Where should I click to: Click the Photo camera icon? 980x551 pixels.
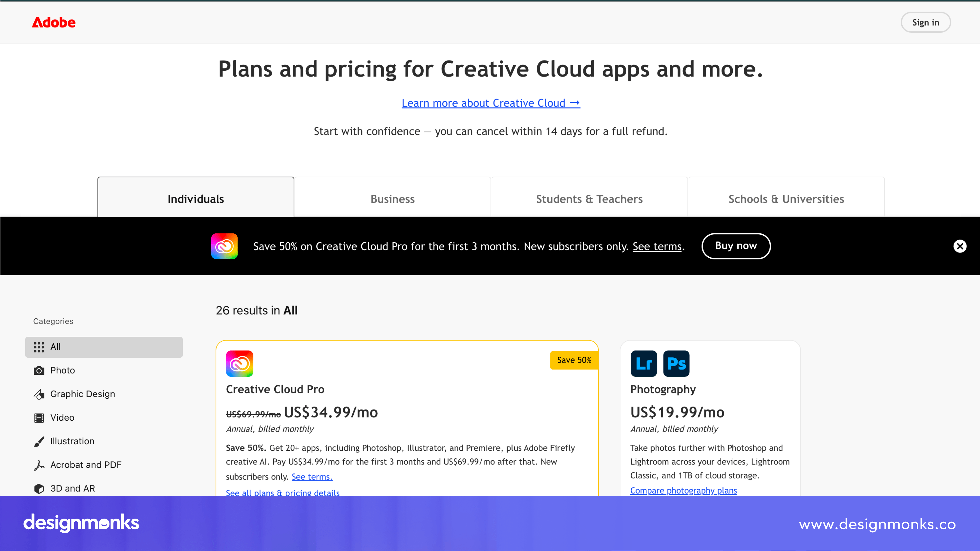pos(39,370)
